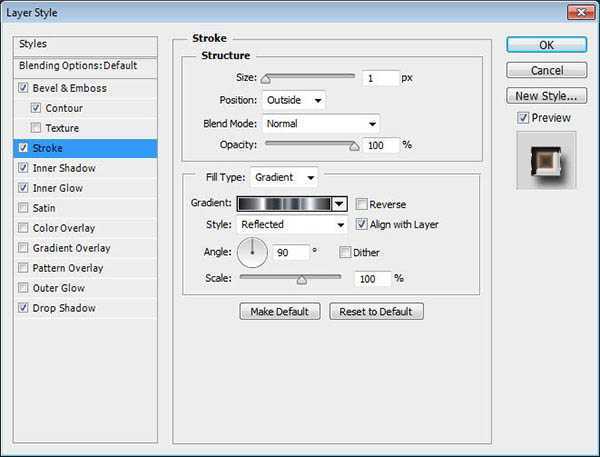Screen dimensions: 600x457
Task: Uncheck the Stroke effect checkbox
Action: [x=23, y=148]
